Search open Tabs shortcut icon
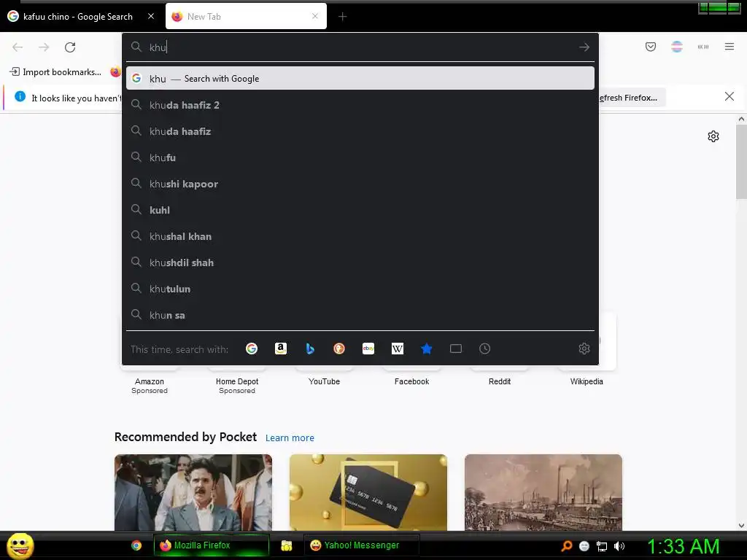The image size is (747, 560). 455,349
